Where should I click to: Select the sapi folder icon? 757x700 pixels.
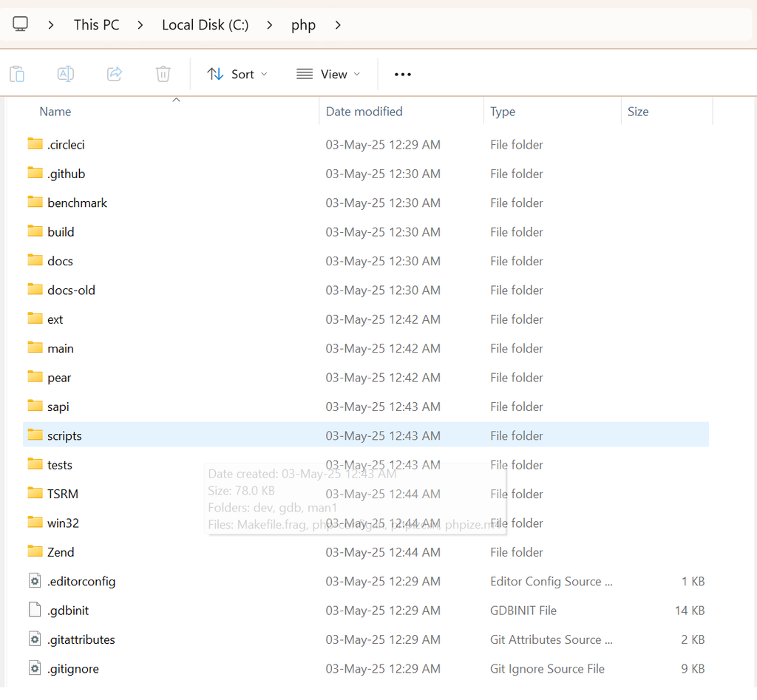pyautogui.click(x=35, y=406)
